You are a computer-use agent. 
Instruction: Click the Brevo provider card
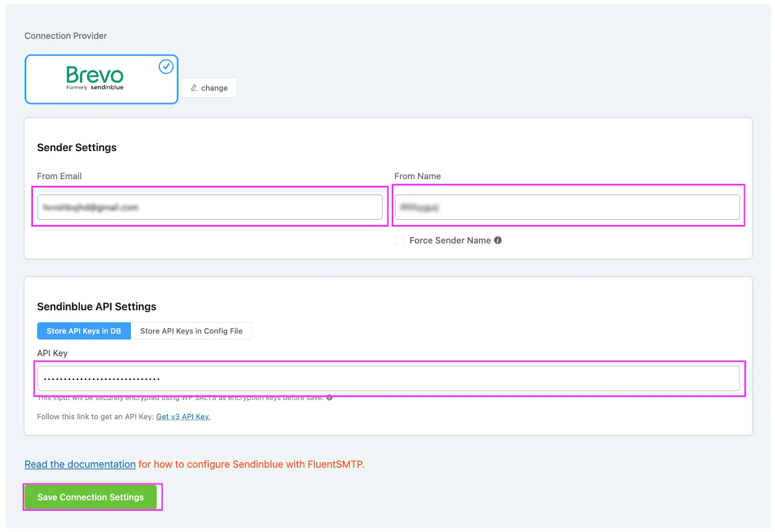point(101,79)
